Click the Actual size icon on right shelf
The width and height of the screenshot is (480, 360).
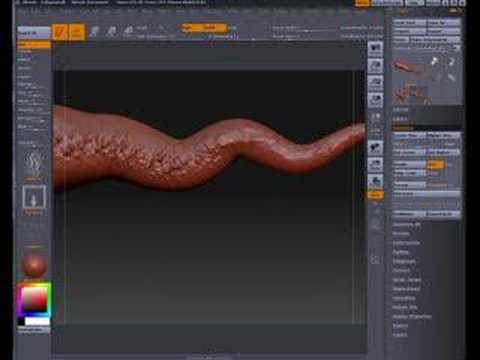(x=376, y=83)
